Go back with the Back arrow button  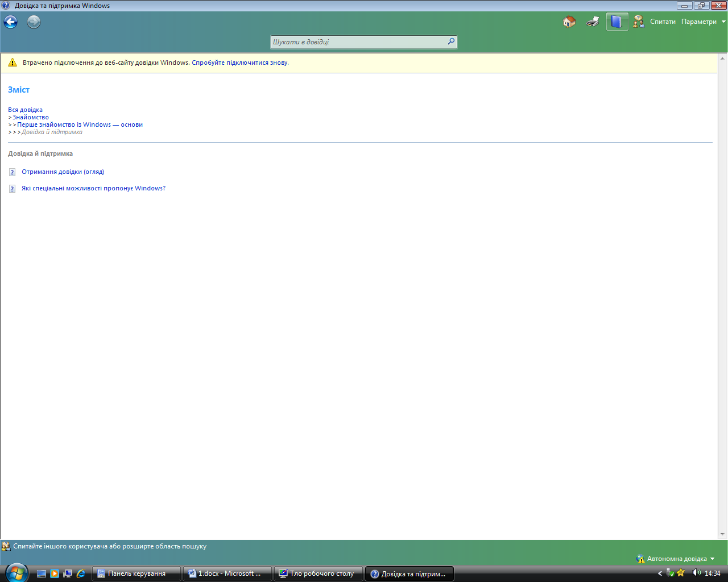point(11,22)
